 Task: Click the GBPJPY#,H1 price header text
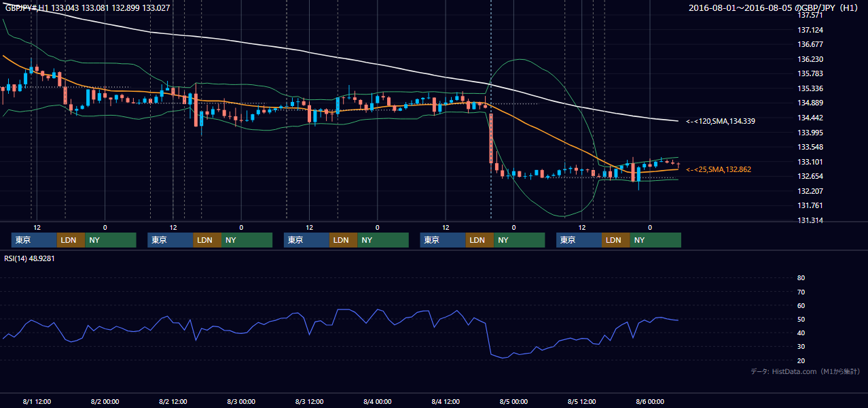[88, 8]
